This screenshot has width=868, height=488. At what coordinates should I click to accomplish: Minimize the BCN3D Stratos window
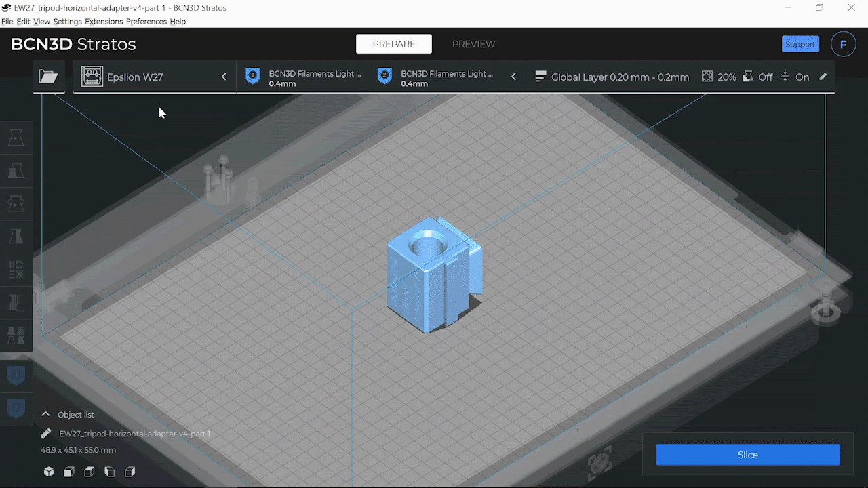point(788,8)
